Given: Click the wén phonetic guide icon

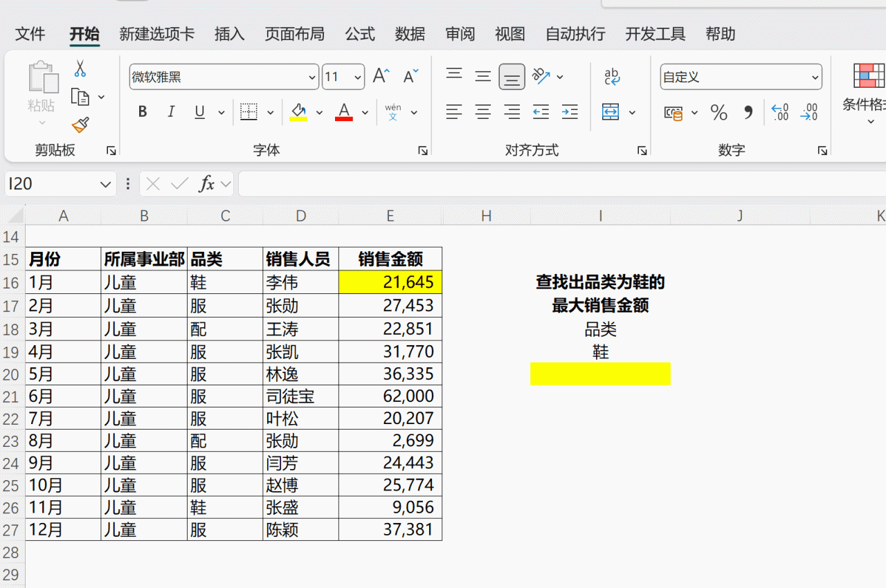Looking at the screenshot, I should point(392,111).
